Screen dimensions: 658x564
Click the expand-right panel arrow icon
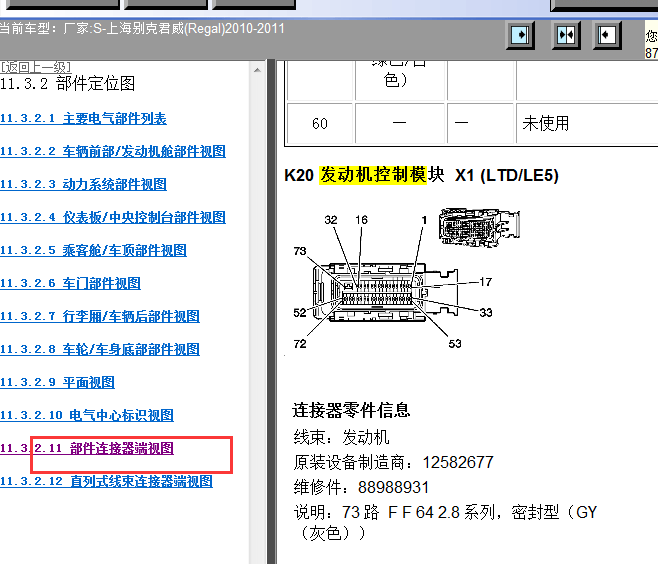coord(520,35)
